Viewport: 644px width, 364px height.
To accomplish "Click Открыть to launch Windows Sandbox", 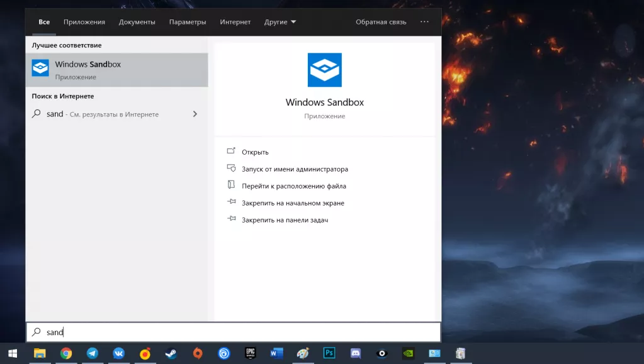I will point(255,152).
